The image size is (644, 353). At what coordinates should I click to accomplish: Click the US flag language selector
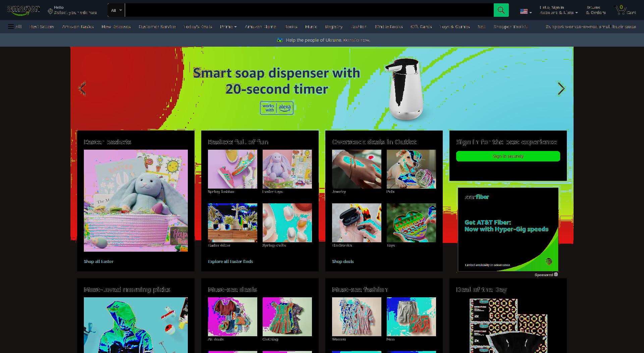(x=526, y=11)
